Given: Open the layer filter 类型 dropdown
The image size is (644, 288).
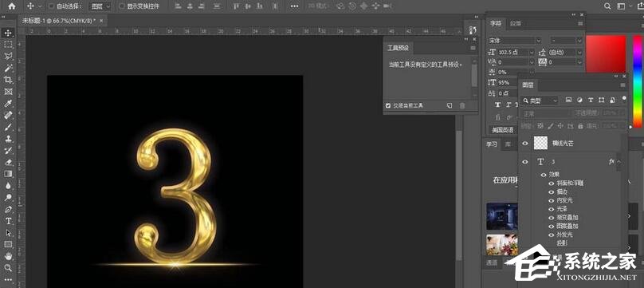Looking at the screenshot, I should click(540, 101).
